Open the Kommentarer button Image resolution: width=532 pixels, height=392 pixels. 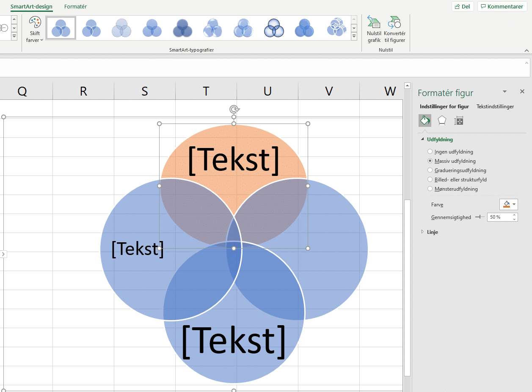502,7
